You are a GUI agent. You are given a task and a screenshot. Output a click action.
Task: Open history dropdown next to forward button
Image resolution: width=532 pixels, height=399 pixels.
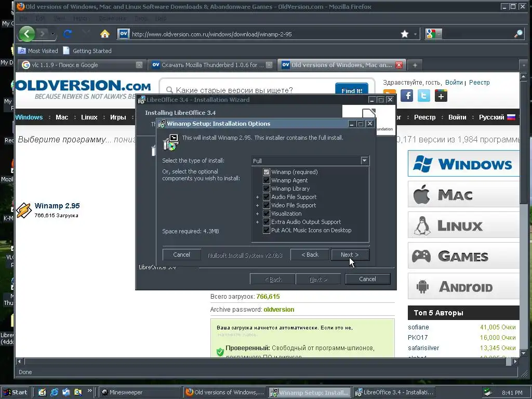[52, 34]
